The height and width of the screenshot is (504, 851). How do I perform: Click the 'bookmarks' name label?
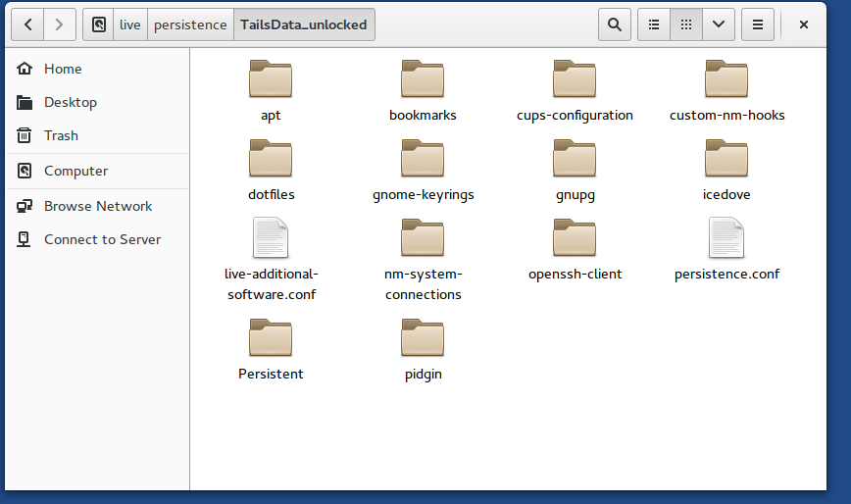[423, 115]
